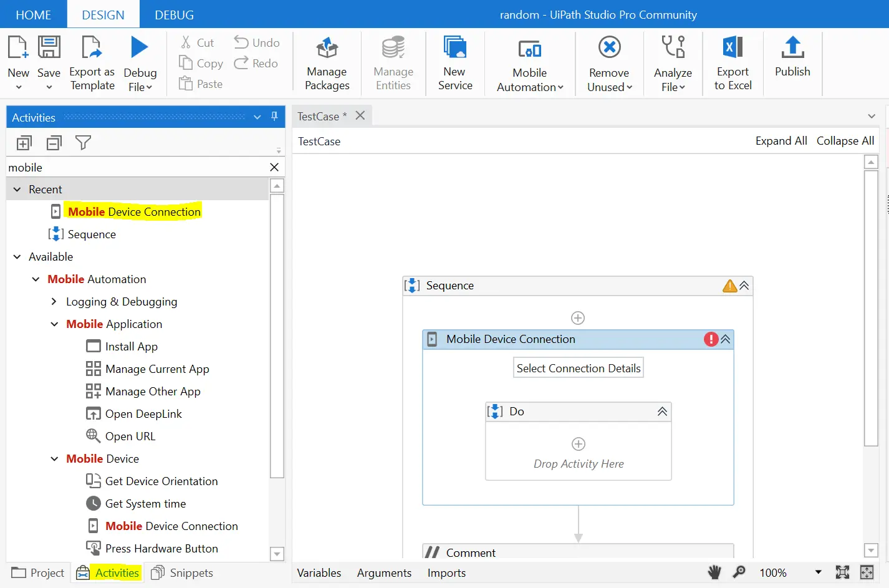This screenshot has width=889, height=588.
Task: Select the pan hand tool in status bar
Action: (714, 572)
